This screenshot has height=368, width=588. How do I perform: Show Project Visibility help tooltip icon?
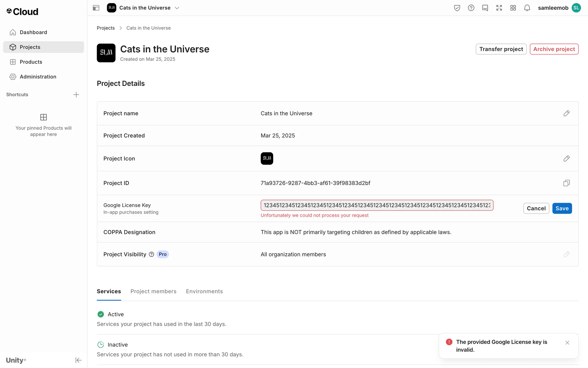[x=151, y=254]
